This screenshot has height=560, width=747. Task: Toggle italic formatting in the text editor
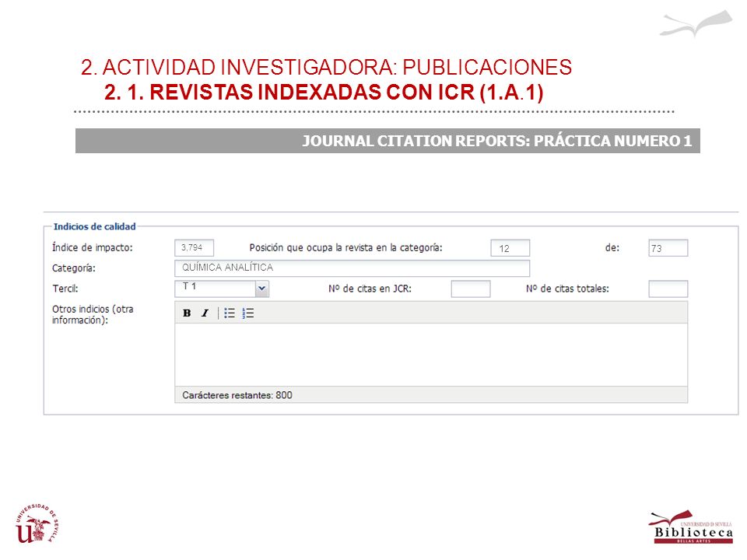[x=205, y=313]
